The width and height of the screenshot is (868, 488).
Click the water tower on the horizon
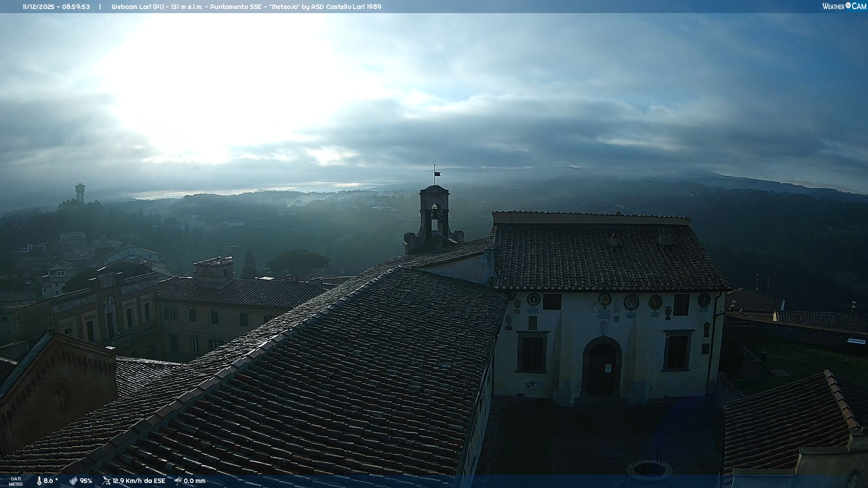[x=80, y=192]
